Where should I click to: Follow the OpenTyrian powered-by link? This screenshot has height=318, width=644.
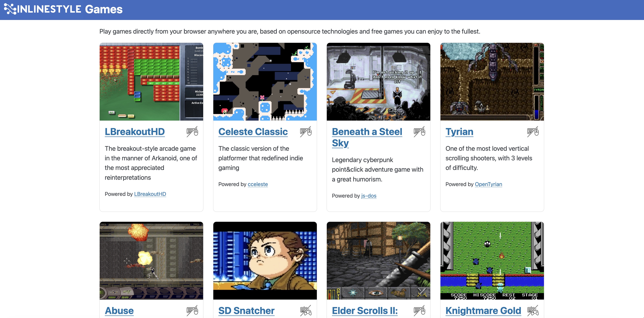tap(488, 184)
